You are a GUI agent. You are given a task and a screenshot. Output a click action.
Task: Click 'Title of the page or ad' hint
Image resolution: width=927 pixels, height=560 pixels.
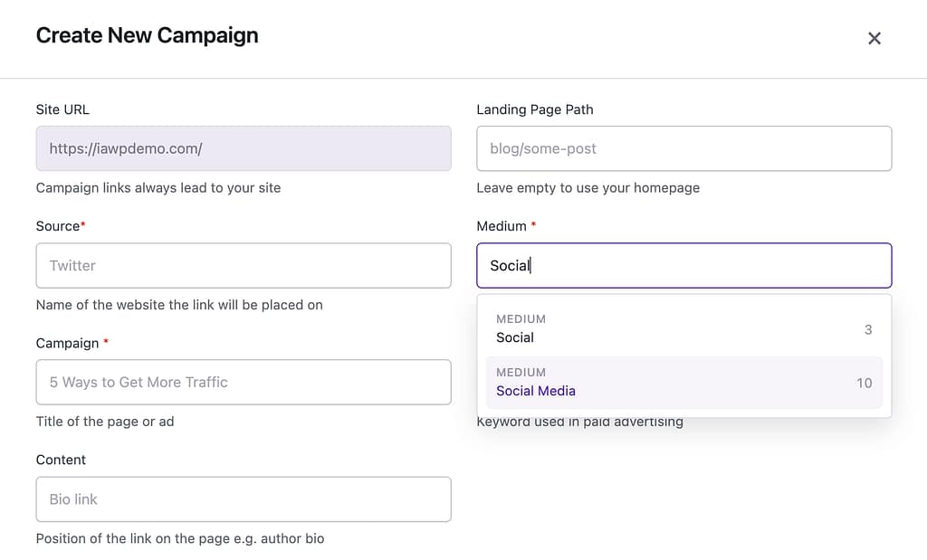pyautogui.click(x=105, y=422)
